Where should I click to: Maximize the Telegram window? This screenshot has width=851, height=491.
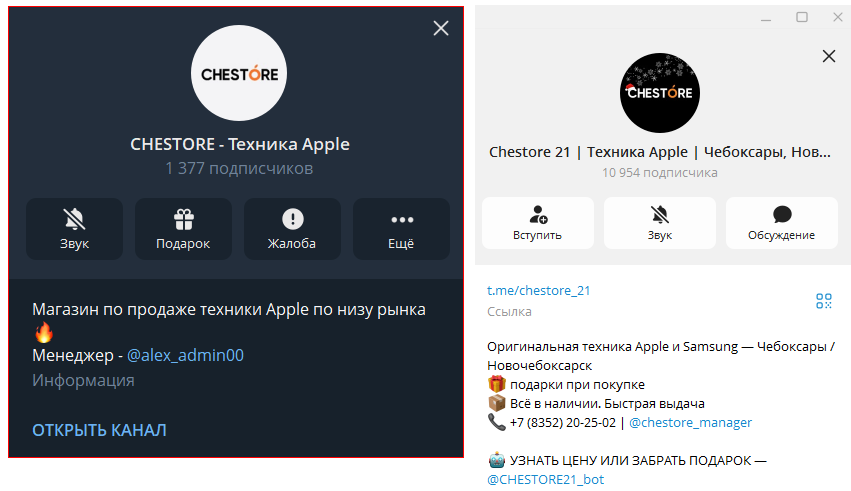click(802, 17)
